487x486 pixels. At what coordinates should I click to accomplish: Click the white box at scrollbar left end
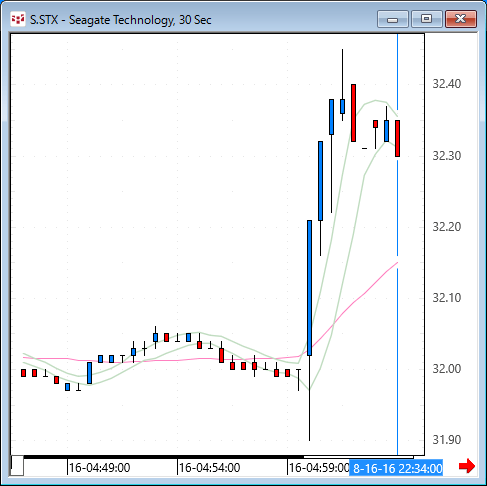17,465
